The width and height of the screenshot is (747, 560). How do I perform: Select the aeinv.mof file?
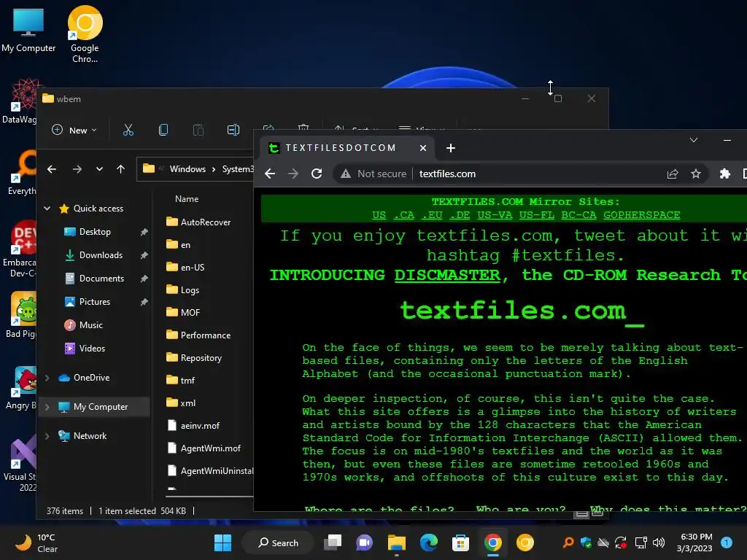[x=200, y=426]
